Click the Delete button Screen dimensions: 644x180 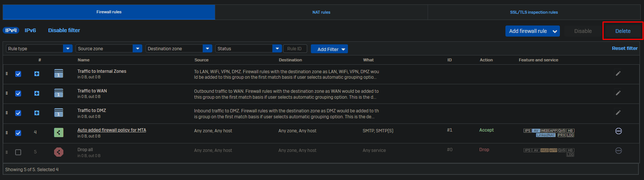click(623, 31)
